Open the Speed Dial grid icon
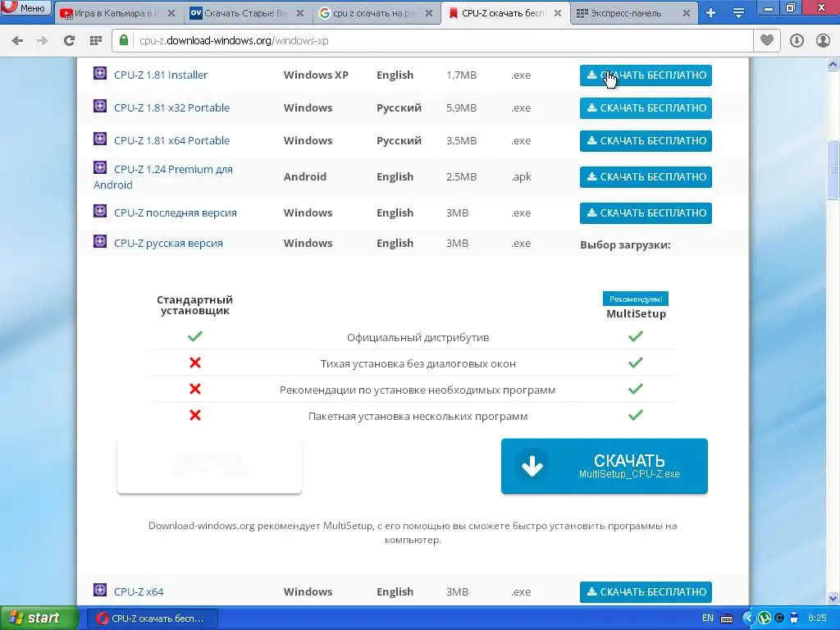840x630 pixels. pyautogui.click(x=96, y=41)
